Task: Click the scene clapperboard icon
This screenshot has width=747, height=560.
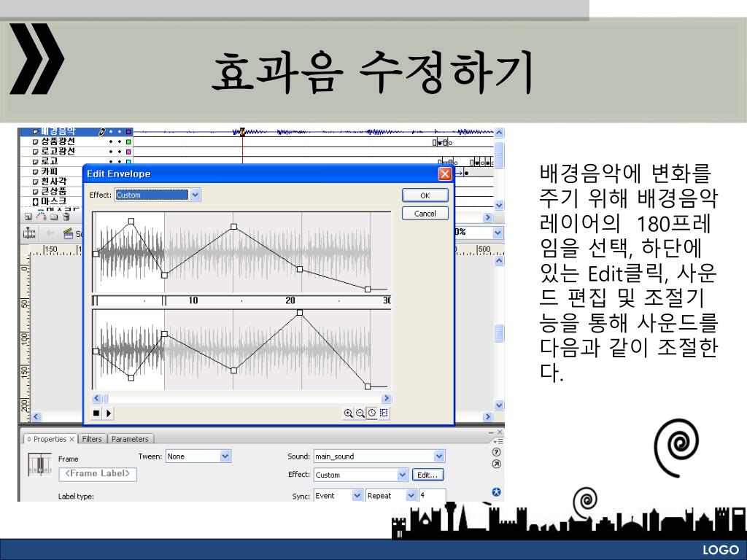Action: (68, 233)
